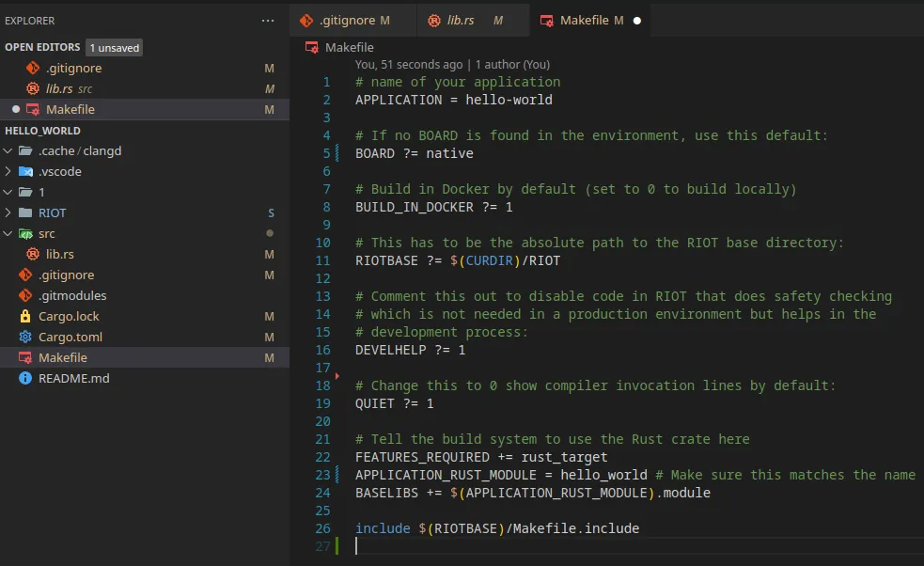This screenshot has width=924, height=566.
Task: Click Makefile icon in Open Editors
Action: tap(33, 110)
